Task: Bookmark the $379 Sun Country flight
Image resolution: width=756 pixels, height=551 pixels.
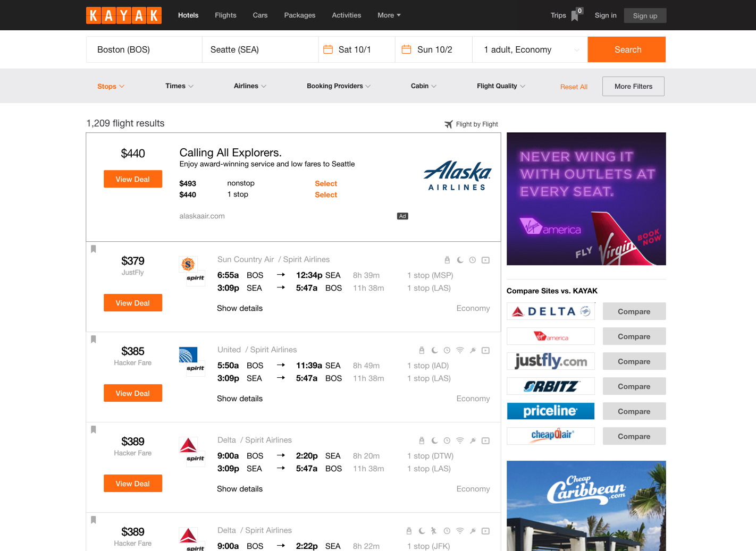Action: 94,249
